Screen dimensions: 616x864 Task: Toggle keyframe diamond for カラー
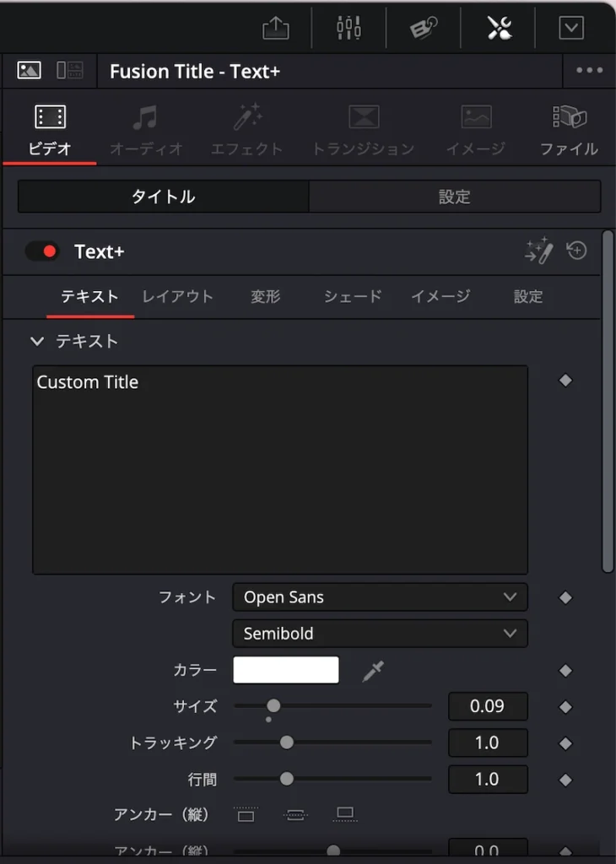click(565, 671)
